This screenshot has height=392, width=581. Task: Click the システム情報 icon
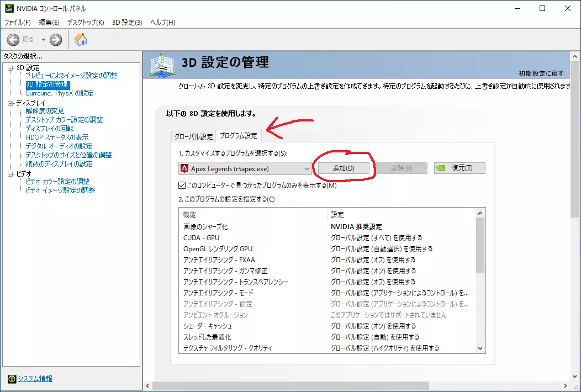pyautogui.click(x=12, y=379)
